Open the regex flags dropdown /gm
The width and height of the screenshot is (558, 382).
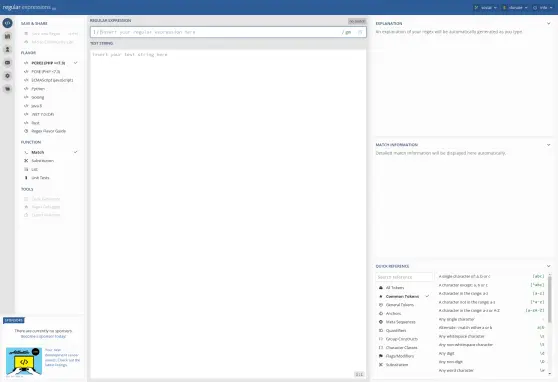[347, 32]
